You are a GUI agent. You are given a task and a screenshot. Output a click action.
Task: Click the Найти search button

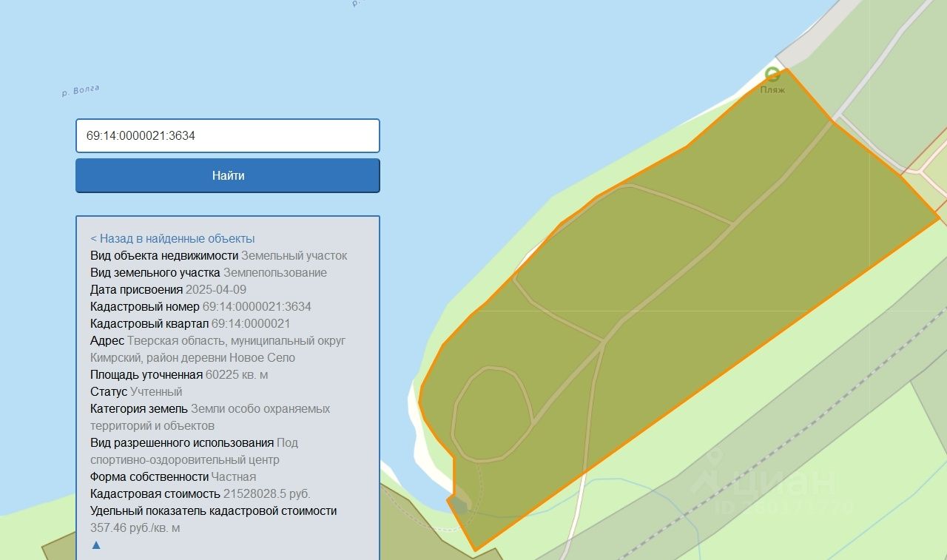click(228, 175)
